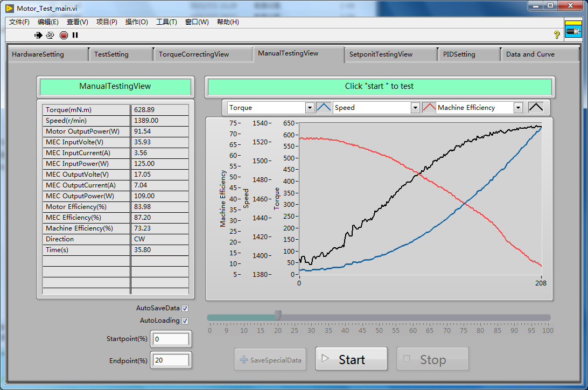The image size is (588, 390).
Task: Open the 项目(P) menu
Action: pyautogui.click(x=107, y=22)
